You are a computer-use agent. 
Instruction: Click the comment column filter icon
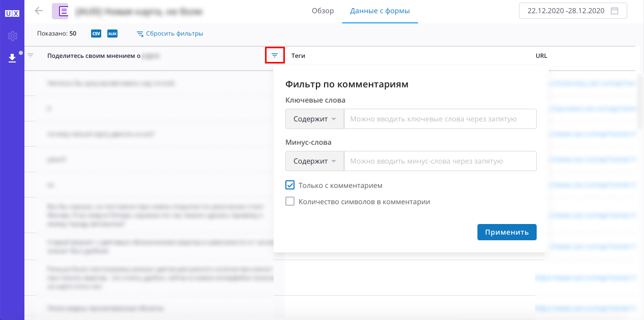[x=275, y=55]
